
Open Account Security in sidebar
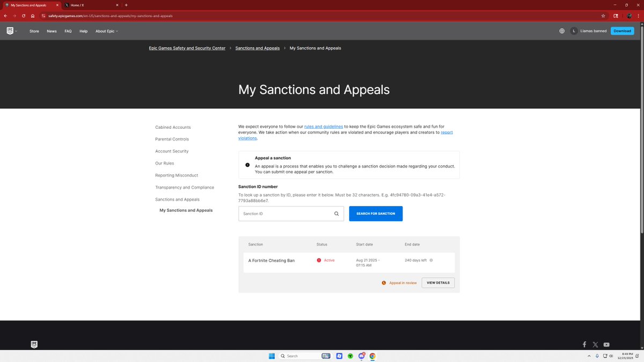172,151
